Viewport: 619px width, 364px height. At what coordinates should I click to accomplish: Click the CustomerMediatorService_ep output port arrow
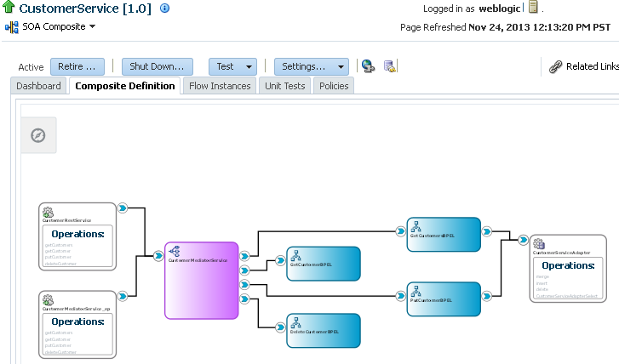pos(123,296)
